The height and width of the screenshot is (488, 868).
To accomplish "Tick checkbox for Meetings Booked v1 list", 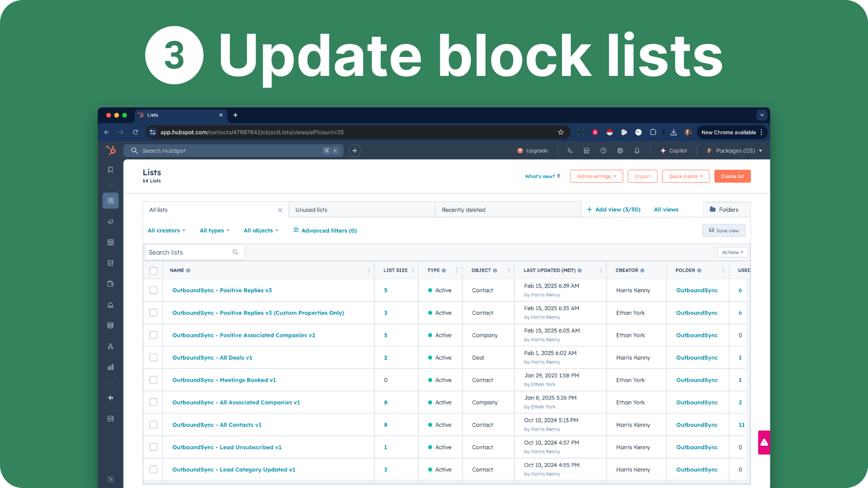I will click(x=154, y=380).
